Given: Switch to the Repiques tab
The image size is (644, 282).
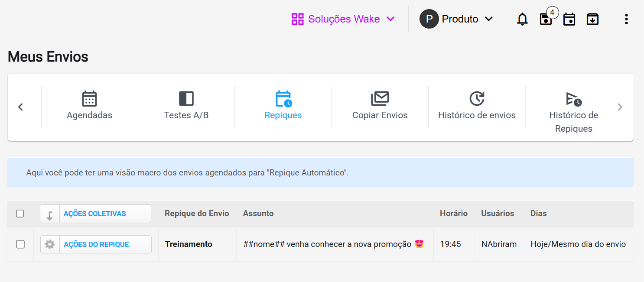Looking at the screenshot, I should click(x=283, y=107).
